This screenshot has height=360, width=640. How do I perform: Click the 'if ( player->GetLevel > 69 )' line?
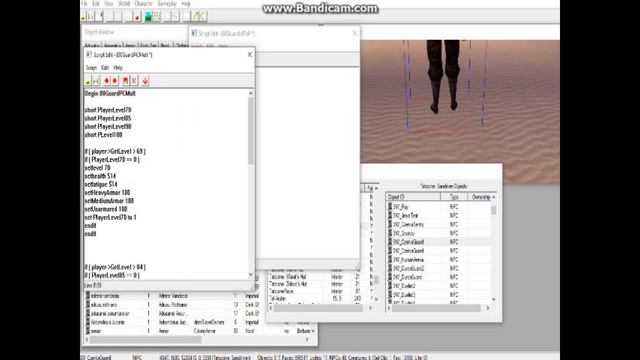pos(115,151)
